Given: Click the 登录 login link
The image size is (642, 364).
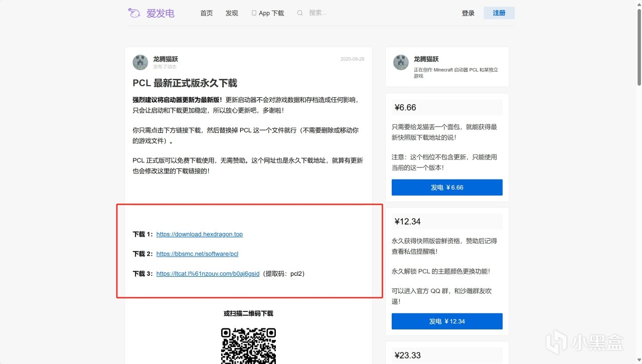Looking at the screenshot, I should pyautogui.click(x=468, y=14).
